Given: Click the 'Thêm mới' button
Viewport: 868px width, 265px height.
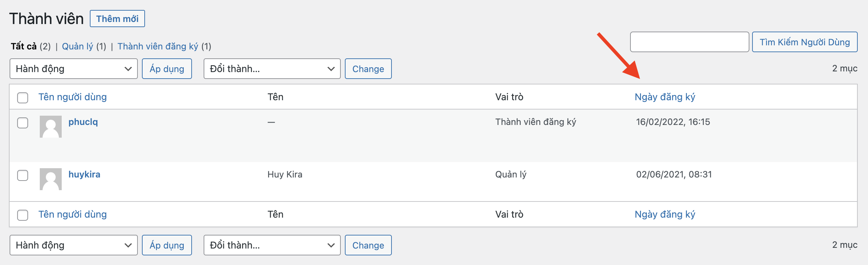Looking at the screenshot, I should tap(117, 19).
